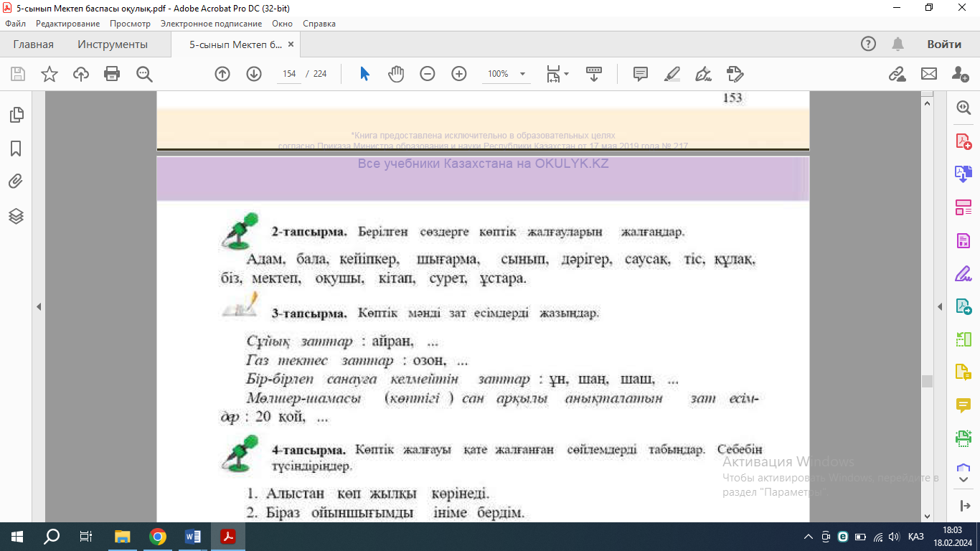Open File Explorer from the taskbar

123,537
